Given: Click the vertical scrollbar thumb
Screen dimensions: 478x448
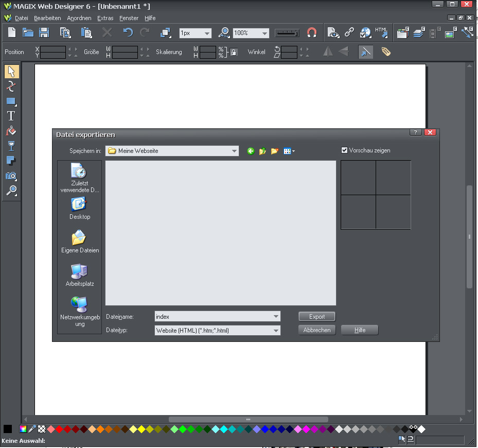Looking at the screenshot, I should 469,237.
